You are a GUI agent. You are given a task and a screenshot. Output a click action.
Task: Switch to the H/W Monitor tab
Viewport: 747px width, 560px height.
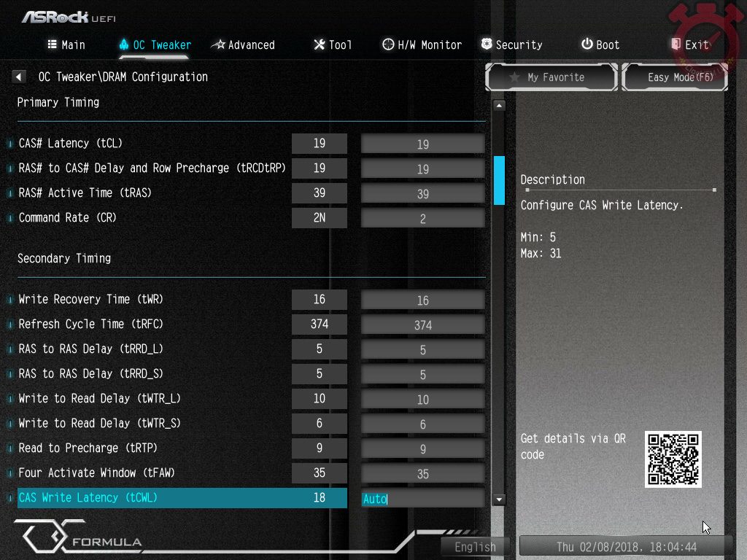tap(422, 45)
